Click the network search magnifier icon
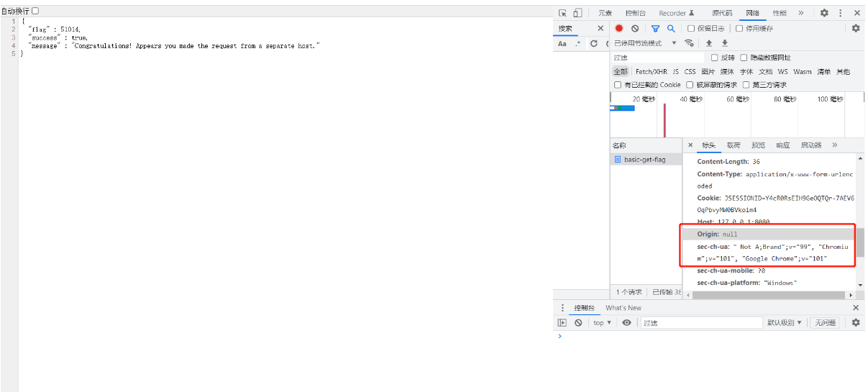 pyautogui.click(x=671, y=28)
